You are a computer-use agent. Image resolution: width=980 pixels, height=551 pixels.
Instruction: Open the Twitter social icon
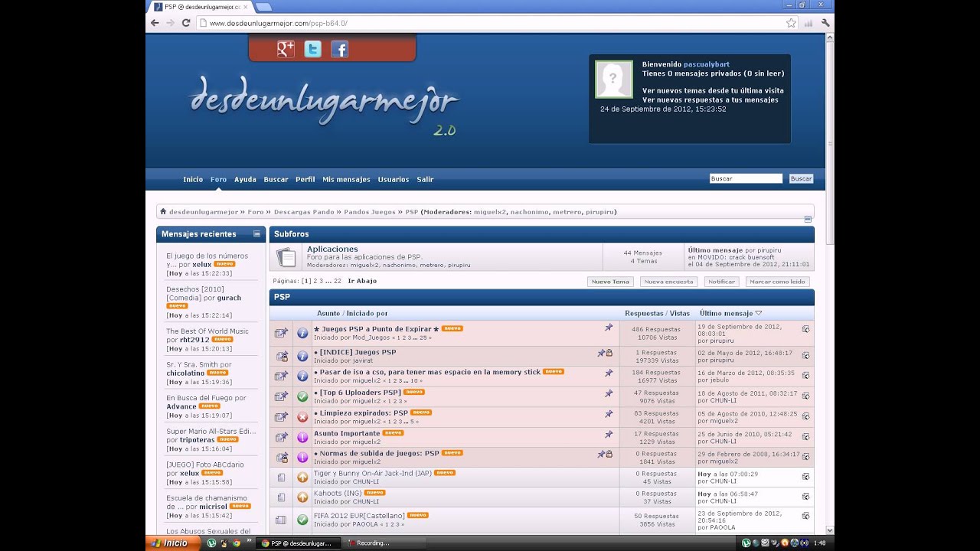[312, 49]
